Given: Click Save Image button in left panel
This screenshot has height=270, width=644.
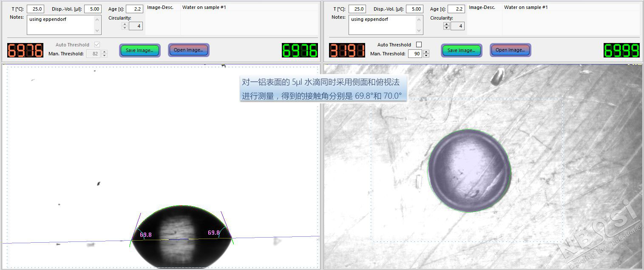Looking at the screenshot, I should pyautogui.click(x=139, y=50).
